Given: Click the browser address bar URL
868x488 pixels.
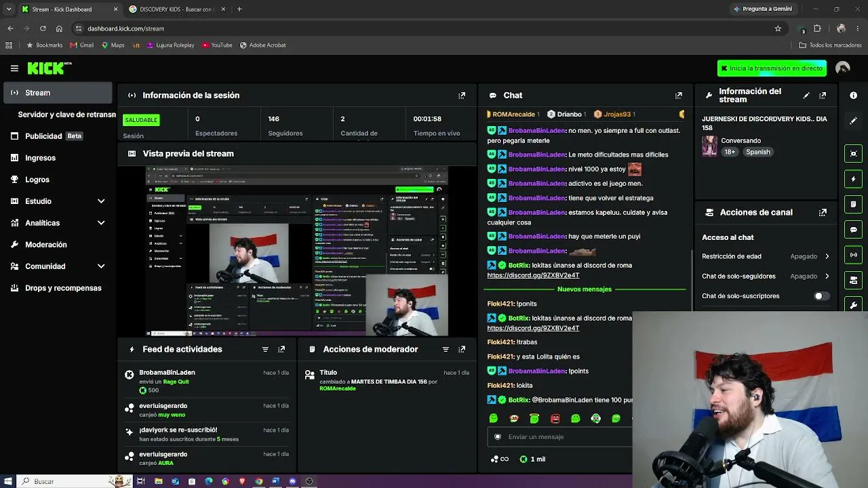Looking at the screenshot, I should pos(126,28).
